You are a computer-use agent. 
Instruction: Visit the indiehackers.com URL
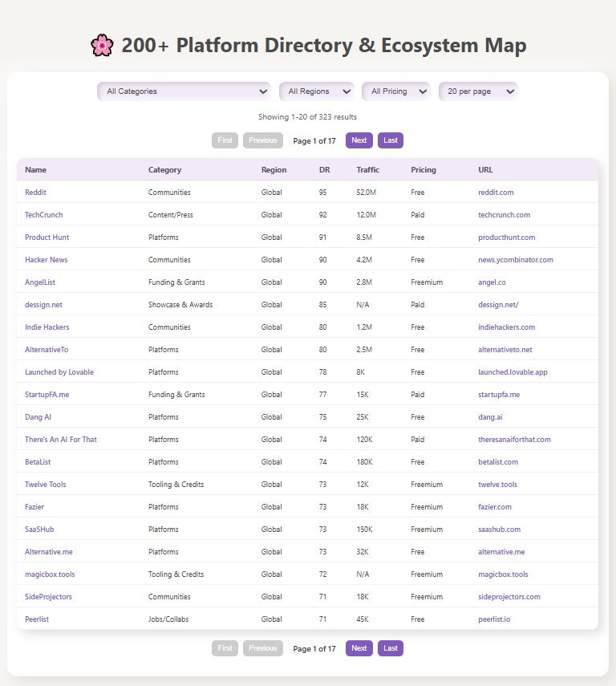(x=506, y=327)
